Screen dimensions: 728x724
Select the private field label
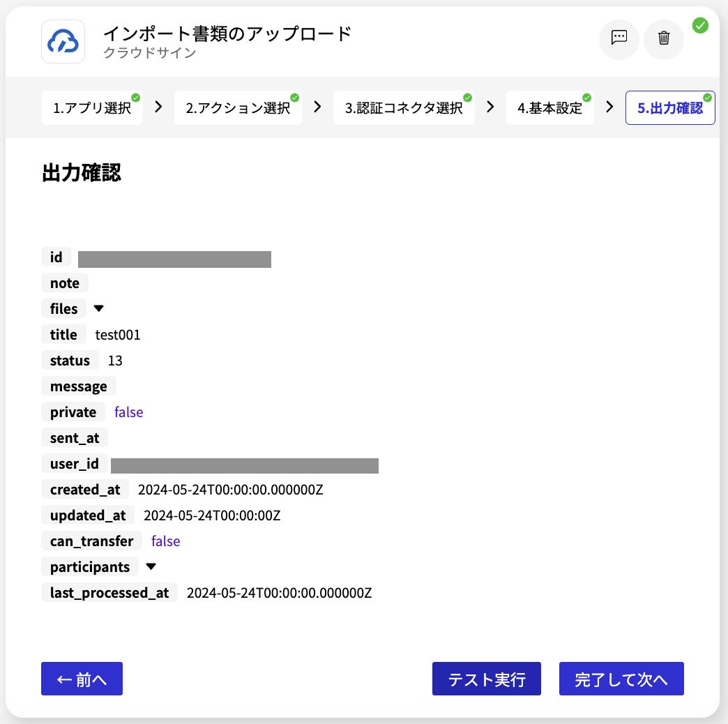[73, 412]
